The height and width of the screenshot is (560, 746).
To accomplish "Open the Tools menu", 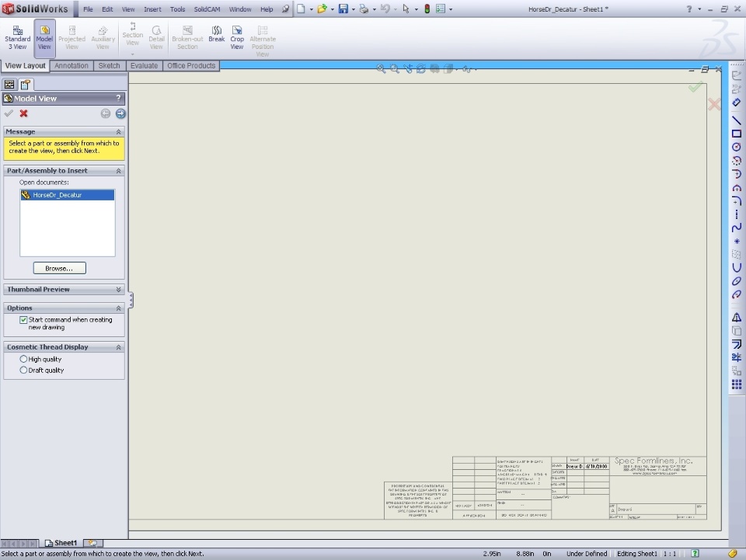I will coord(177,9).
